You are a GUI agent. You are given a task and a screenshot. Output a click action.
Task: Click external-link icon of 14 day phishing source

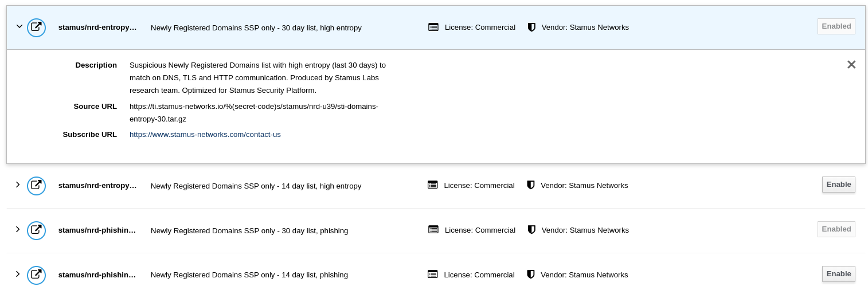point(36,275)
